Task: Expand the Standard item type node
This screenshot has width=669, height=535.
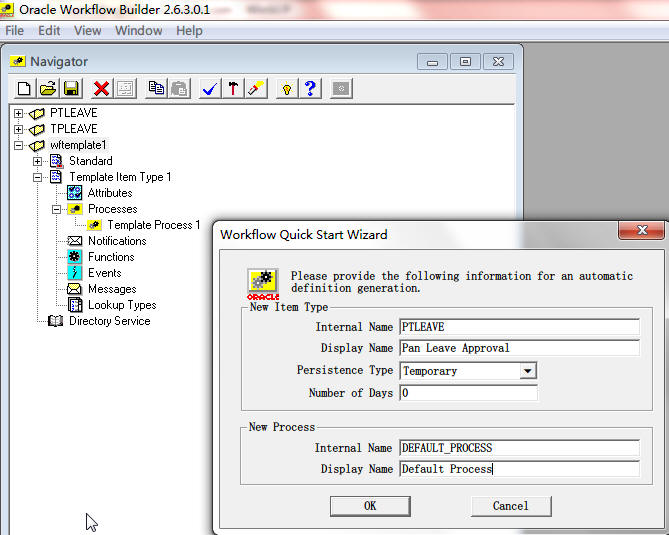Action: pos(38,161)
